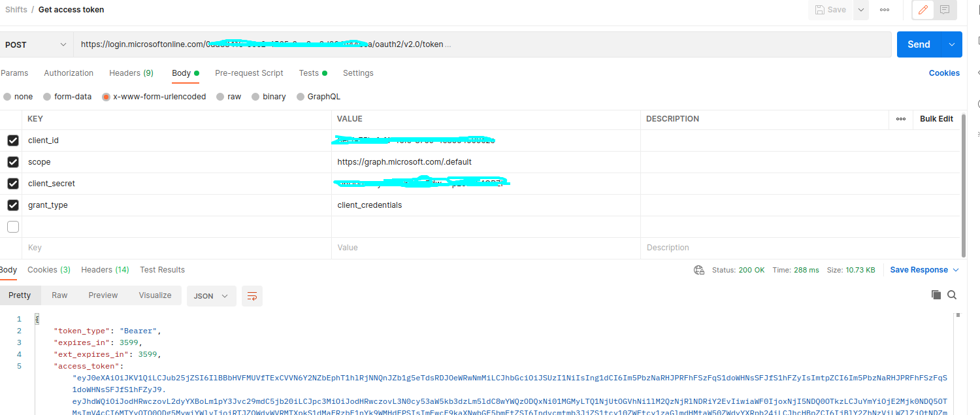Image resolution: width=980 pixels, height=415 pixels.
Task: Choose the raw body option
Action: click(x=229, y=97)
